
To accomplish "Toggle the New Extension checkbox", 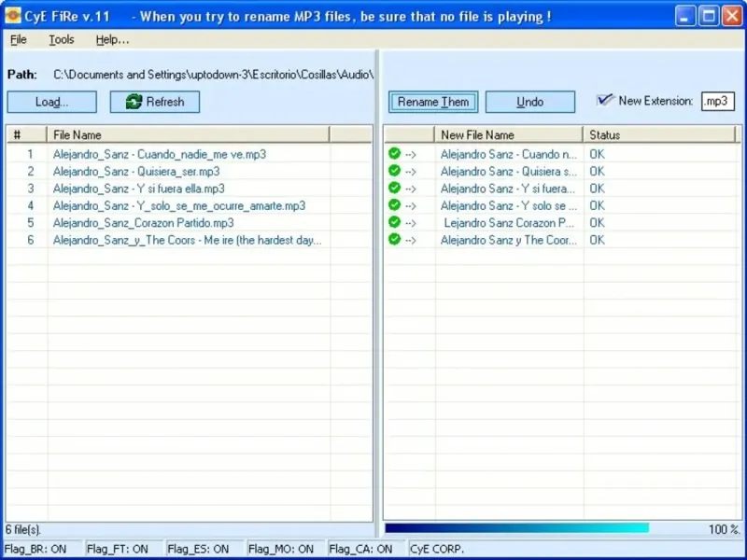I will point(604,100).
